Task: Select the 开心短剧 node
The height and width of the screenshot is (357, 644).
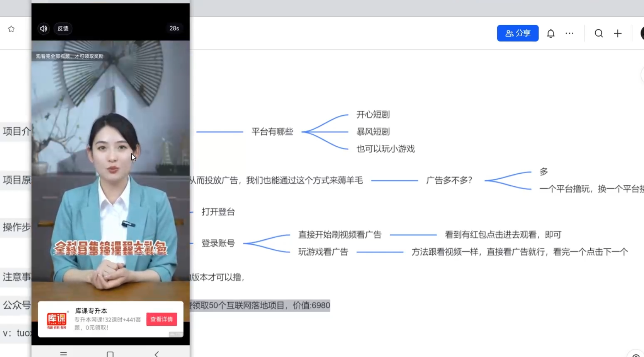Action: (373, 115)
